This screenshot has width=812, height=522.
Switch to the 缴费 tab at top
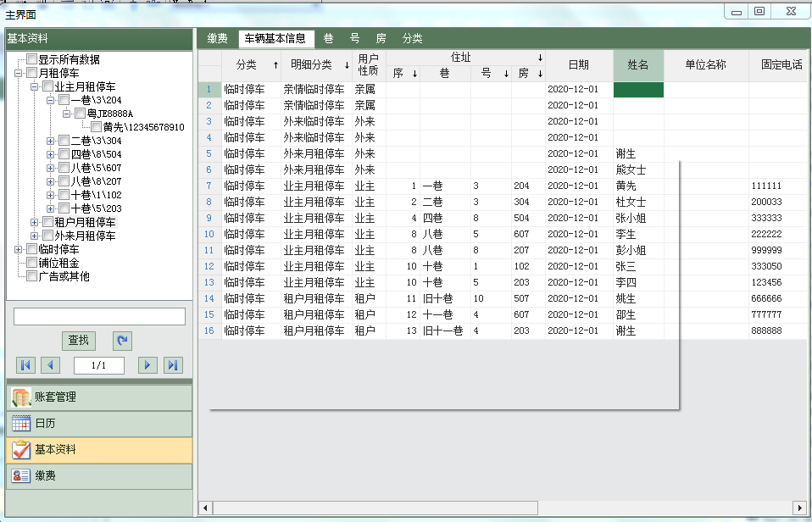tap(218, 38)
